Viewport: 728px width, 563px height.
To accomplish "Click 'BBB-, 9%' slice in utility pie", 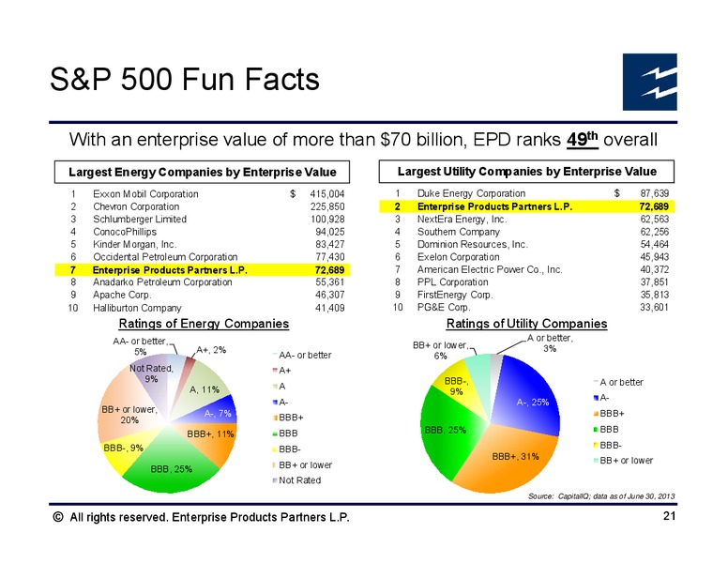I will (x=455, y=387).
